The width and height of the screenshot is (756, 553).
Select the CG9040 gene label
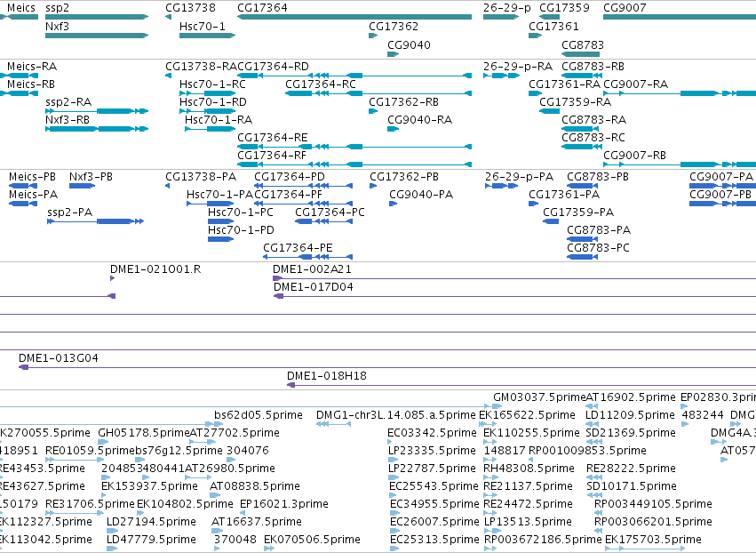click(x=409, y=44)
